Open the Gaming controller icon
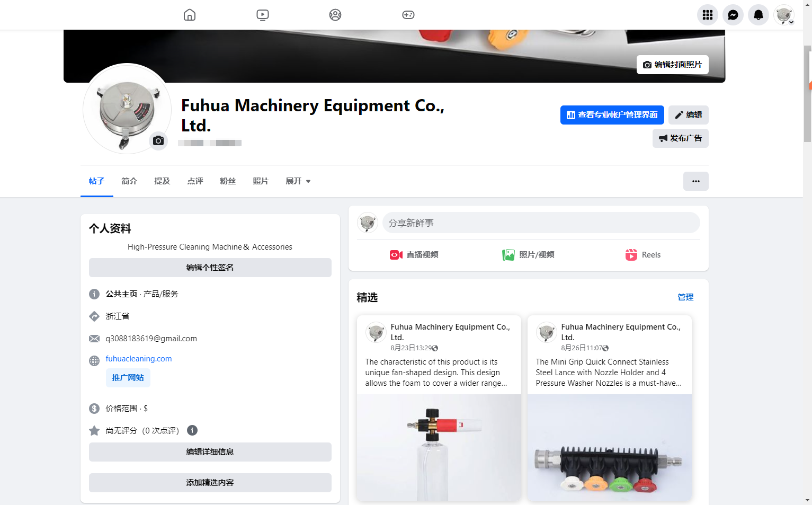Screen dimensions: 812x505 coord(408,15)
